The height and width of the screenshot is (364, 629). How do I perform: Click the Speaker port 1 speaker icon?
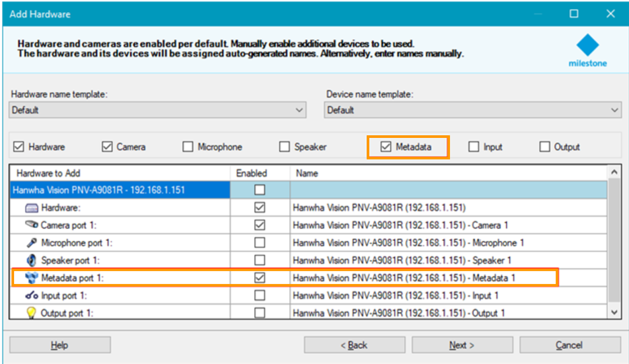32,260
